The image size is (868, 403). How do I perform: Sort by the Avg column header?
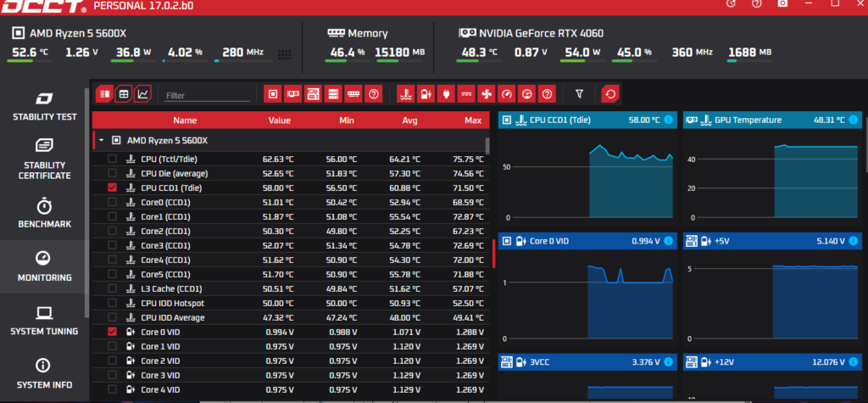click(410, 120)
